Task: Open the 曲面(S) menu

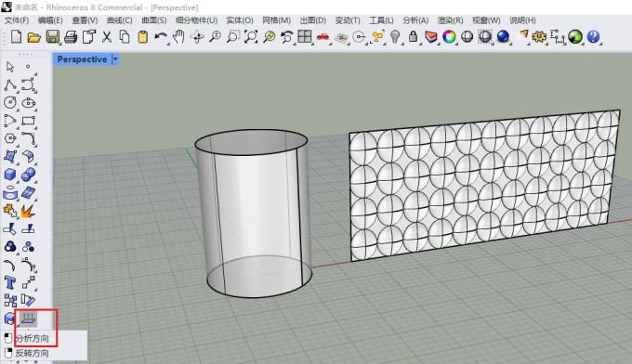Action: click(x=154, y=20)
